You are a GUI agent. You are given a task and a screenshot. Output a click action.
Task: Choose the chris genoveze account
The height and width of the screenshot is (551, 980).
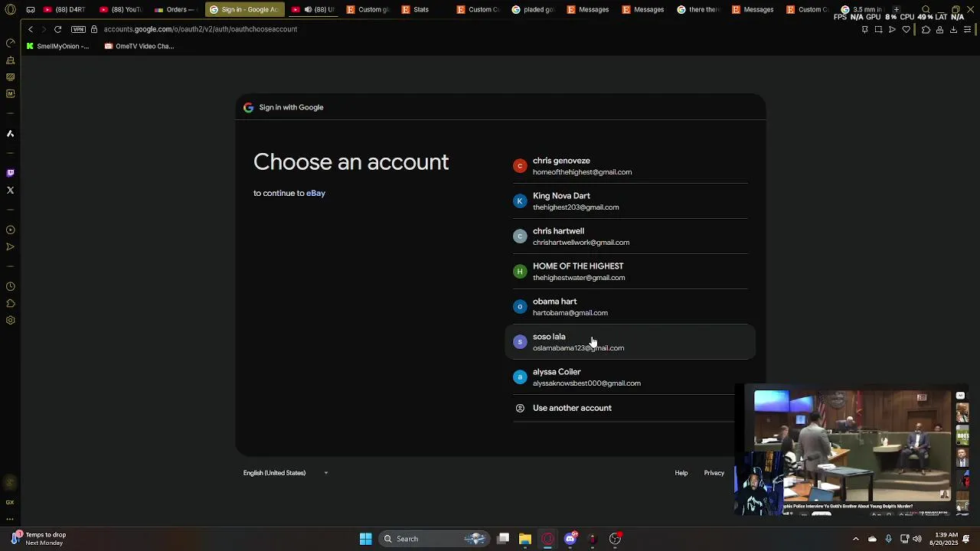(x=630, y=166)
